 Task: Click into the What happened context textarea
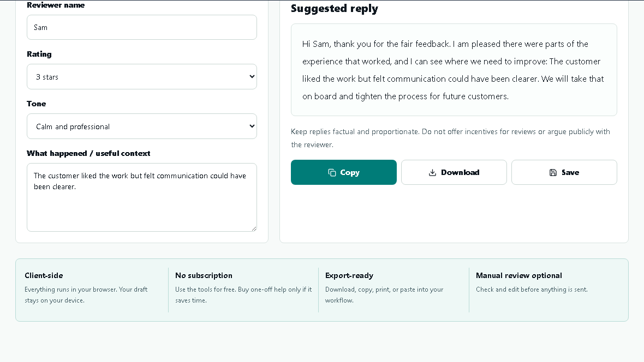[142, 197]
